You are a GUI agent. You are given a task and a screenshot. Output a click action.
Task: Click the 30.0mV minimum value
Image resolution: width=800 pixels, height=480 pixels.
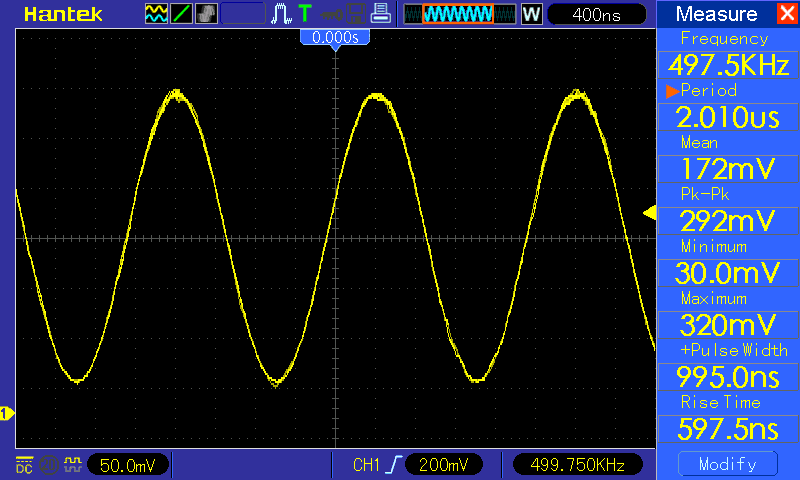729,273
